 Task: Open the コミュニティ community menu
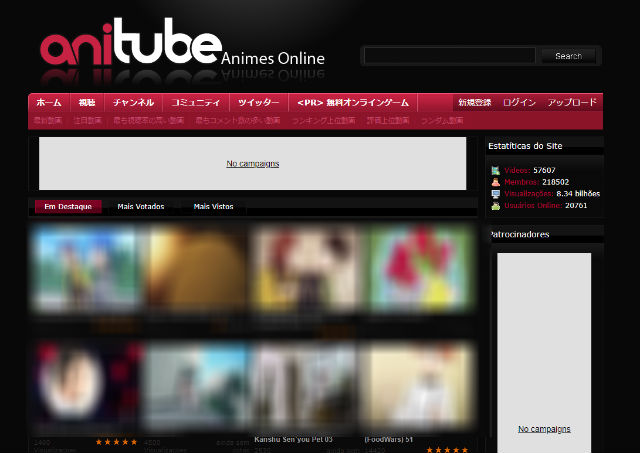click(x=196, y=102)
